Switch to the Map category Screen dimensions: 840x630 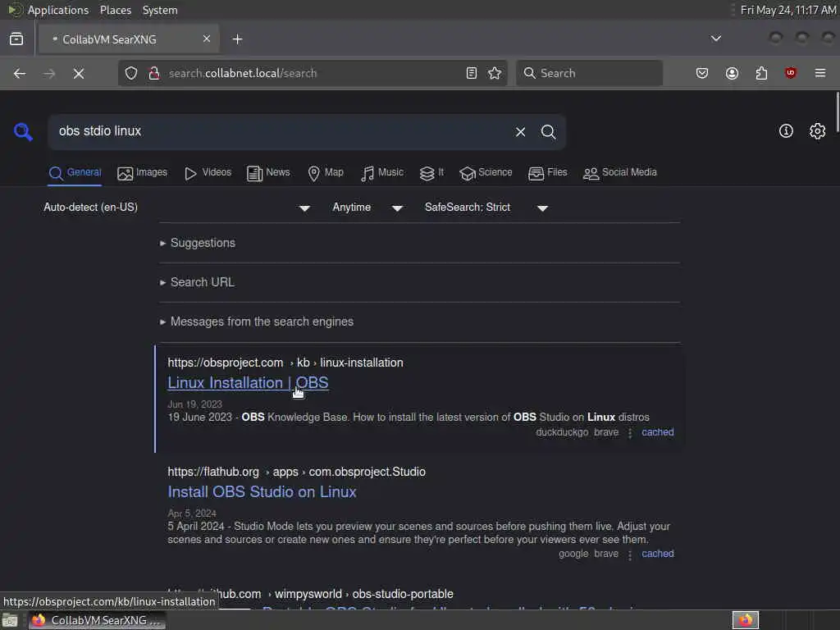(x=326, y=172)
